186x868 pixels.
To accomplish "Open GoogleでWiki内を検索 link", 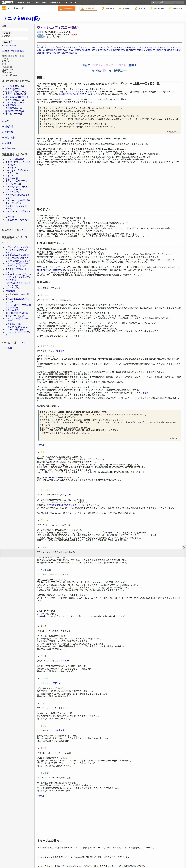I will (13, 51).
